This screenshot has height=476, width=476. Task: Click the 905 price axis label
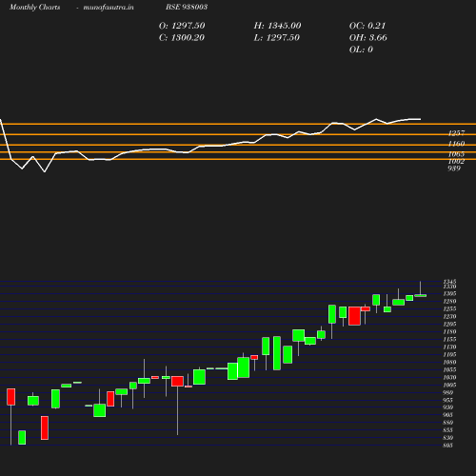(x=447, y=415)
